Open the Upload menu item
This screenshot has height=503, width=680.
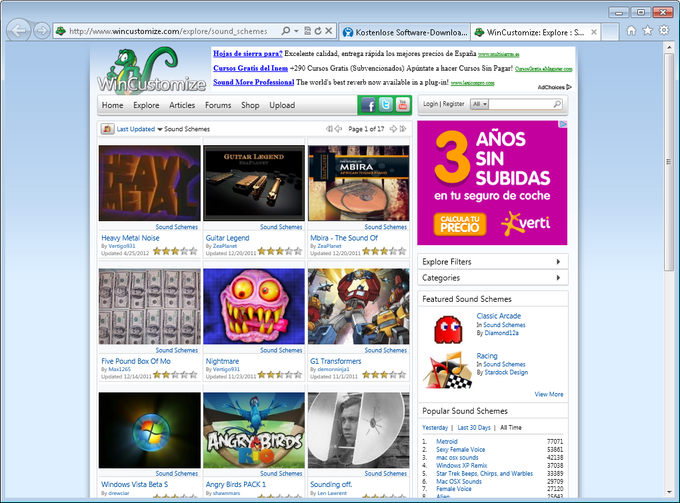(x=282, y=105)
